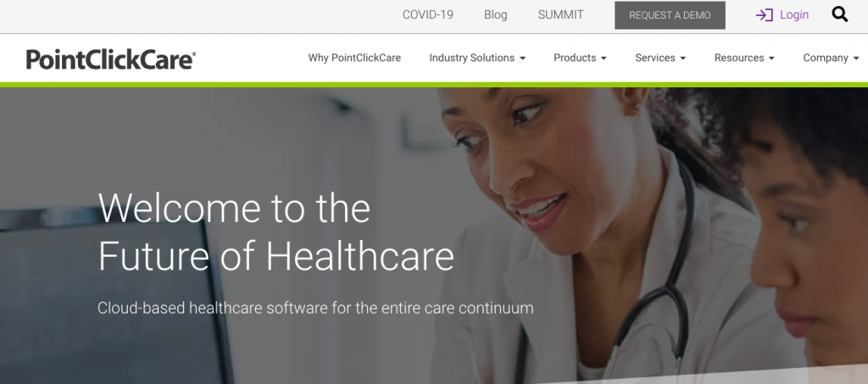The image size is (868, 384).
Task: Open the SUMMIT link
Action: 561,15
